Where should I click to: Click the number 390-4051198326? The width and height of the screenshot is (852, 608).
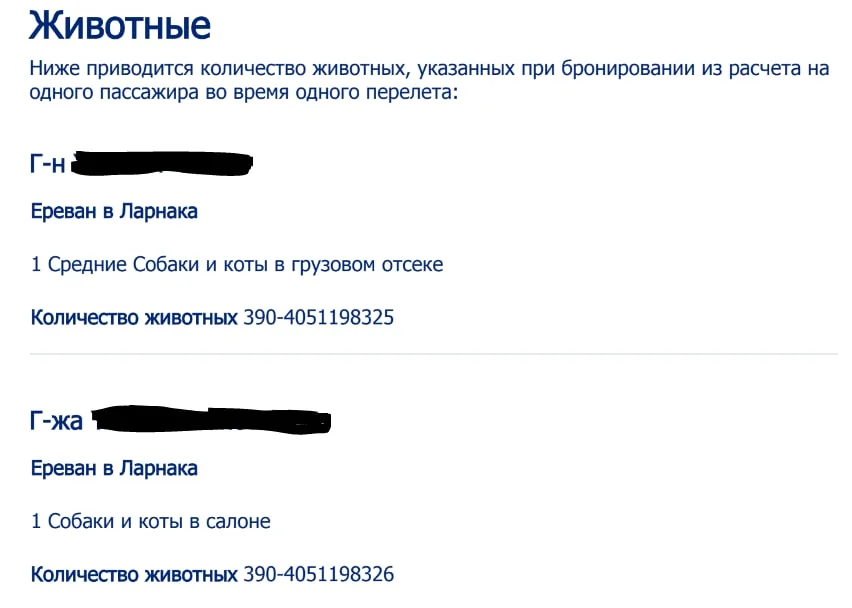tap(319, 574)
